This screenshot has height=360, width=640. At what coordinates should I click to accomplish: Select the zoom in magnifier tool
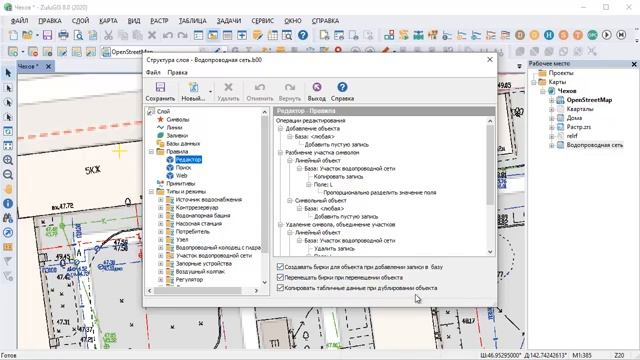[x=8, y=160]
